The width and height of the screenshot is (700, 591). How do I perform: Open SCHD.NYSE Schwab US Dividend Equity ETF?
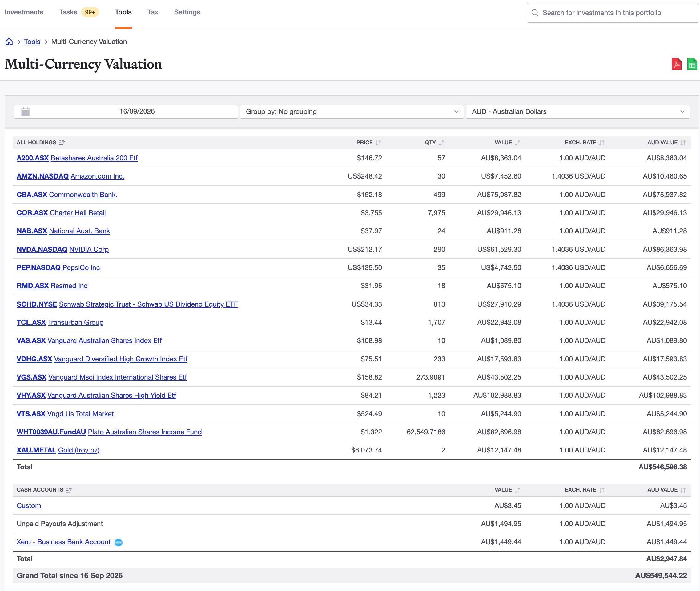[x=127, y=304]
